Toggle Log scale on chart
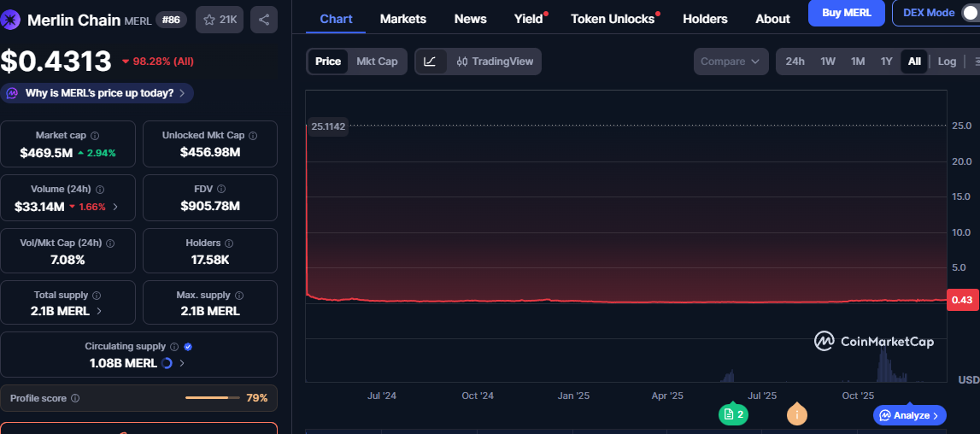980x434 pixels. pos(947,62)
